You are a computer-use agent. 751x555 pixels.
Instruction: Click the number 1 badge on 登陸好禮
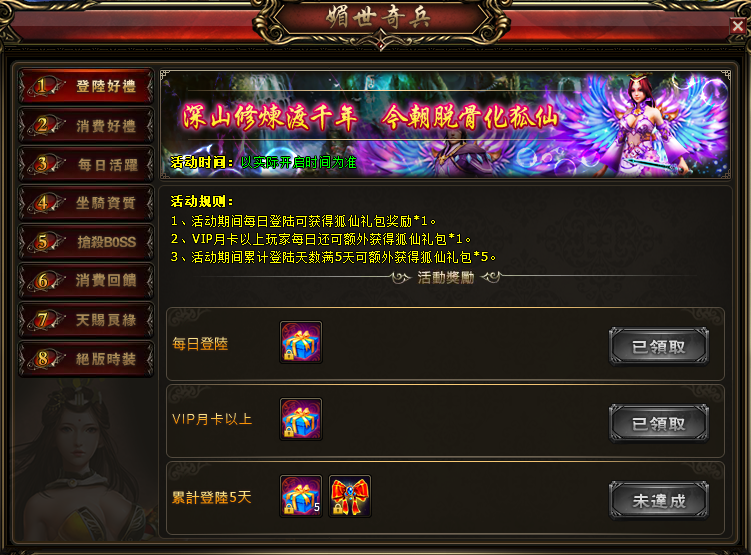[x=42, y=86]
